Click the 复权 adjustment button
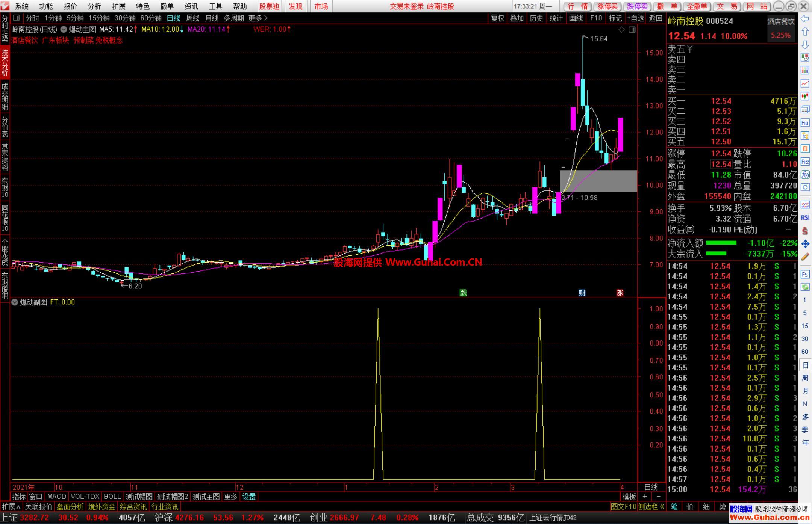 click(497, 18)
